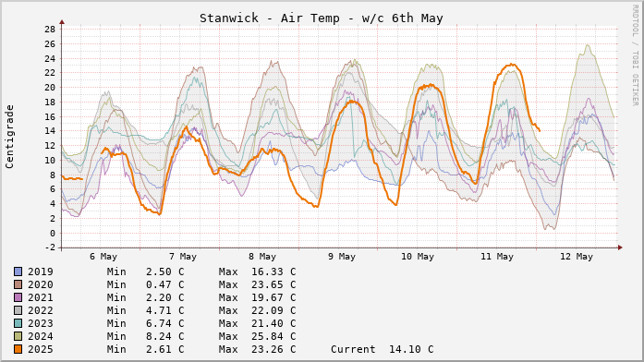Viewport: 644px width, 362px height.
Task: Click the '2020' legend year label
Action: click(x=41, y=284)
